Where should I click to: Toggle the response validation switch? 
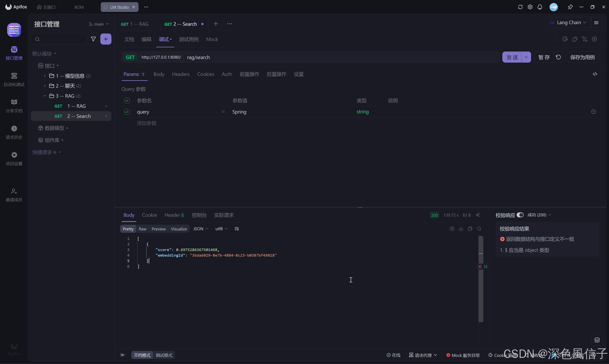pyautogui.click(x=520, y=215)
